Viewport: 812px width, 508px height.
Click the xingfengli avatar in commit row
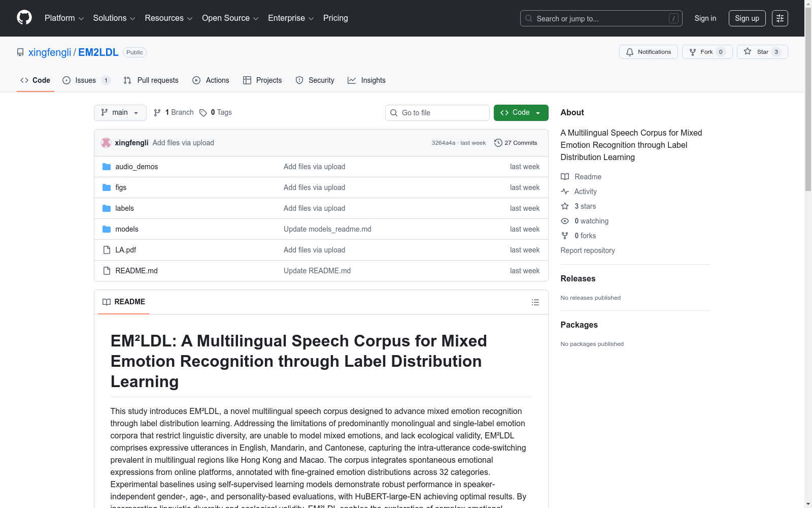[106, 143]
